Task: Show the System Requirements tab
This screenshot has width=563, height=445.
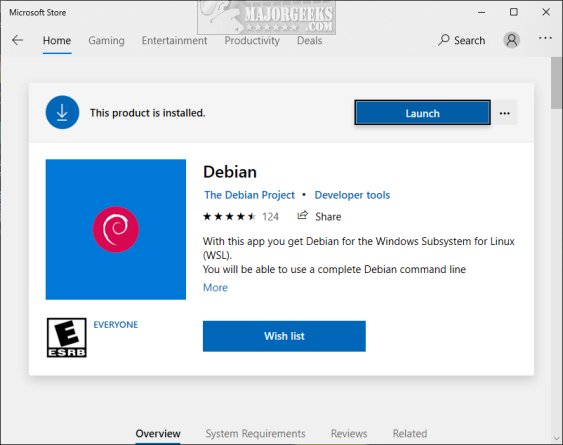Action: 255,434
